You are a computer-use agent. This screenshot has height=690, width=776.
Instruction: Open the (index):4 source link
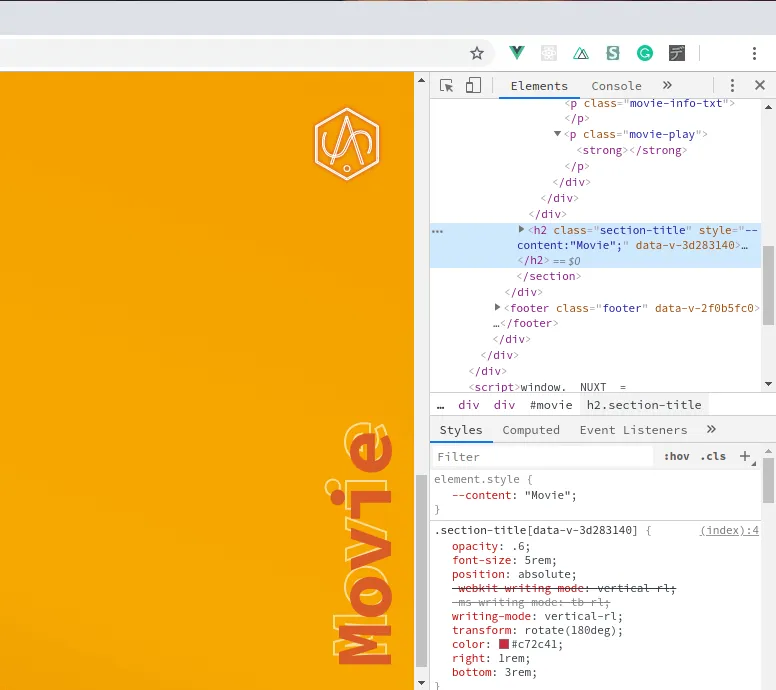click(729, 530)
